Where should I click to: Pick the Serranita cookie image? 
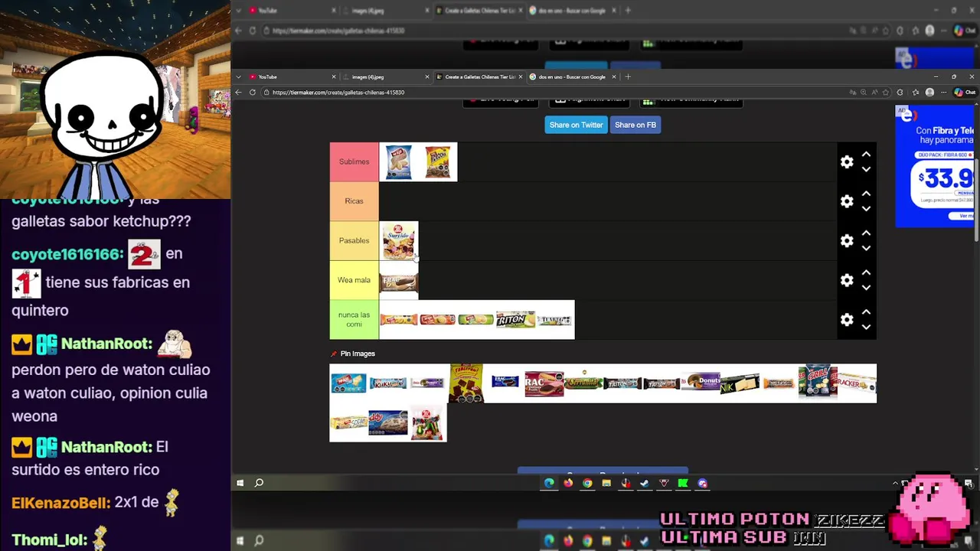[x=583, y=383]
